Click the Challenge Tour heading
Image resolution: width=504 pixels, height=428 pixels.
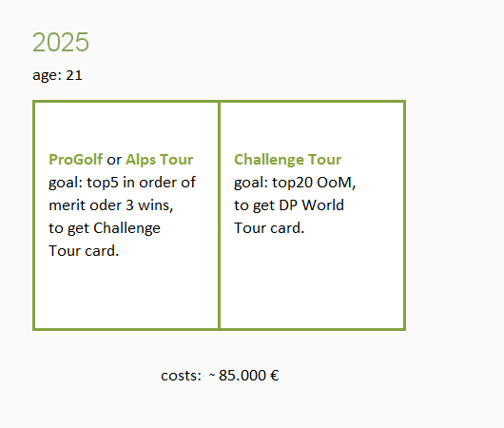[x=288, y=160]
